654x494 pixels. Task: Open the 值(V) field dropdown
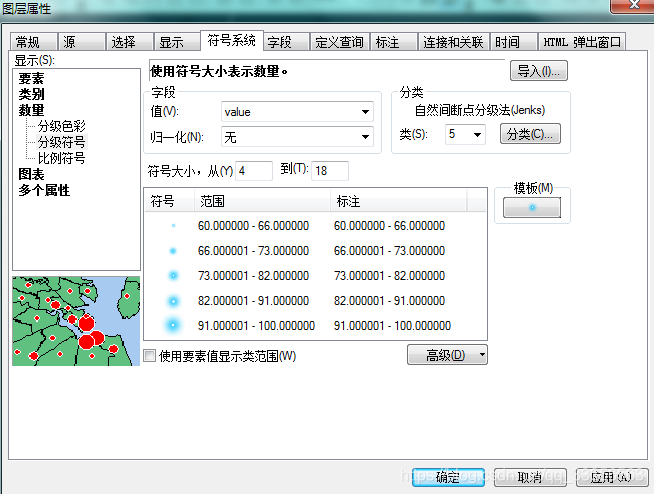pos(297,111)
